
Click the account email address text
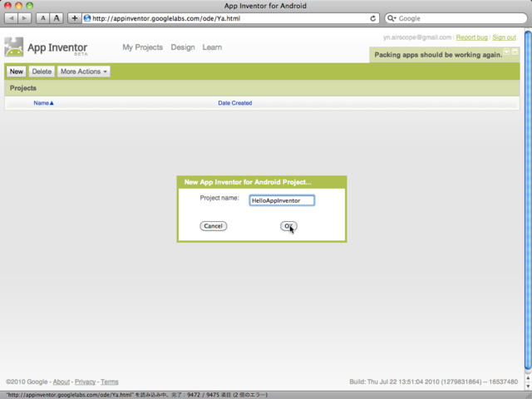click(x=417, y=37)
